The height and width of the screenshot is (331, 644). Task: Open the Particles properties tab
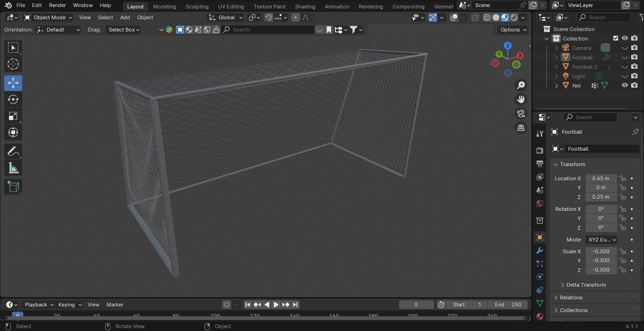click(x=540, y=264)
